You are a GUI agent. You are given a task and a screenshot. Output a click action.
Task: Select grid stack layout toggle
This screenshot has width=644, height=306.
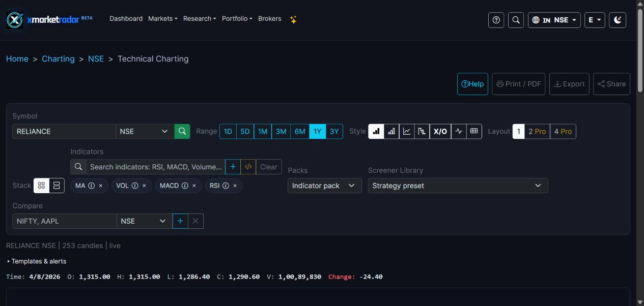41,186
